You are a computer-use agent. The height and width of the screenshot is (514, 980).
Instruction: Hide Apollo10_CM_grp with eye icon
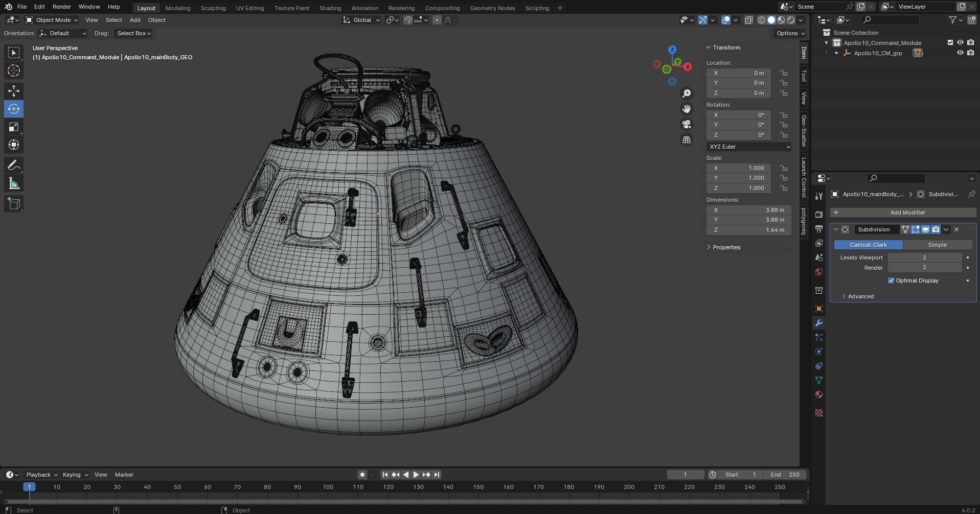(x=960, y=53)
